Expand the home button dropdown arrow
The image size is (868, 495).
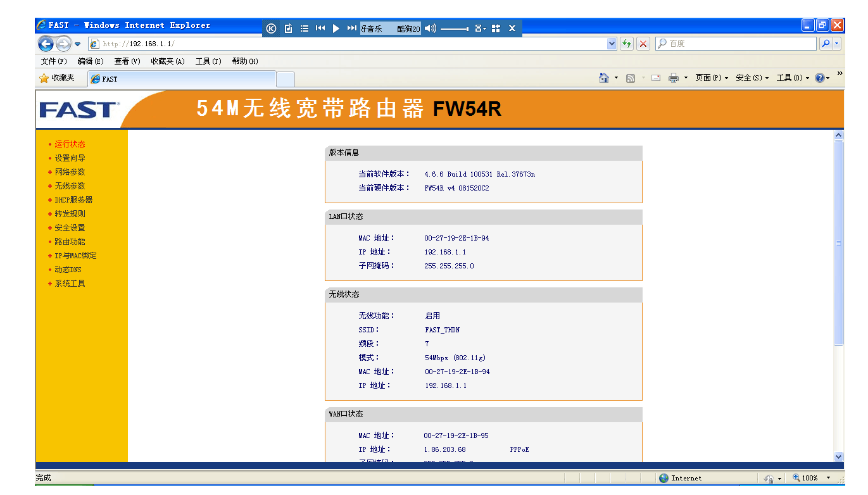tap(615, 77)
